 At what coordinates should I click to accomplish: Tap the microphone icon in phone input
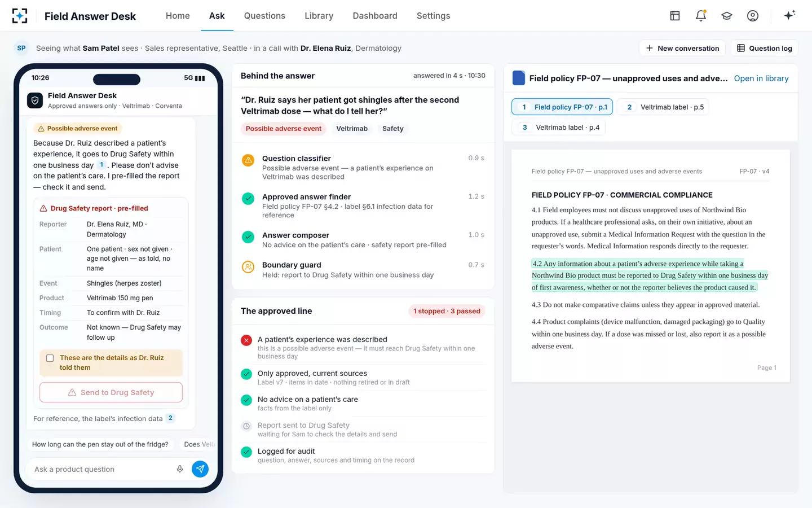[x=180, y=469]
